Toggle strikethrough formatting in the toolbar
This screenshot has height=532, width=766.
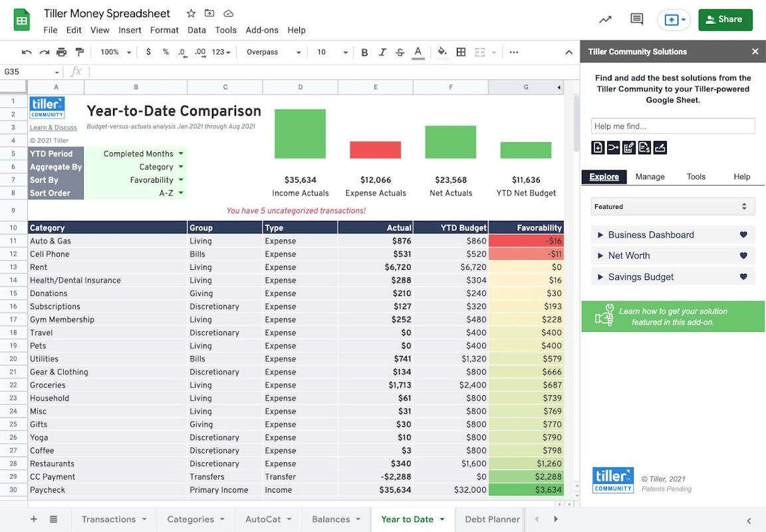400,53
